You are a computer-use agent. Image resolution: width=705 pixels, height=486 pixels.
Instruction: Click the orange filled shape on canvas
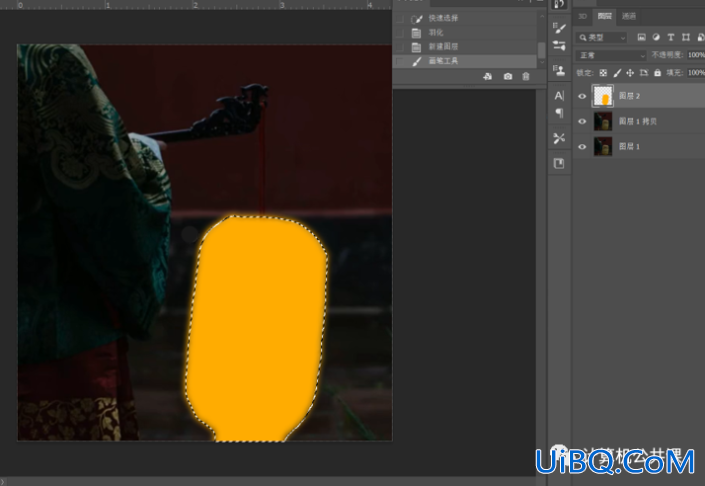[257, 328]
